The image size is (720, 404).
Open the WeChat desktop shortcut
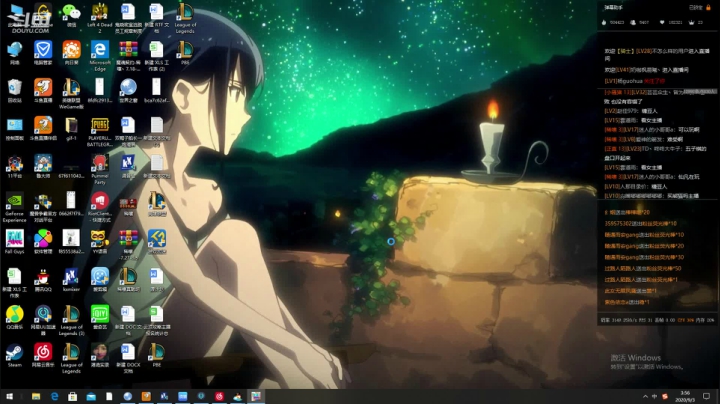click(x=71, y=16)
